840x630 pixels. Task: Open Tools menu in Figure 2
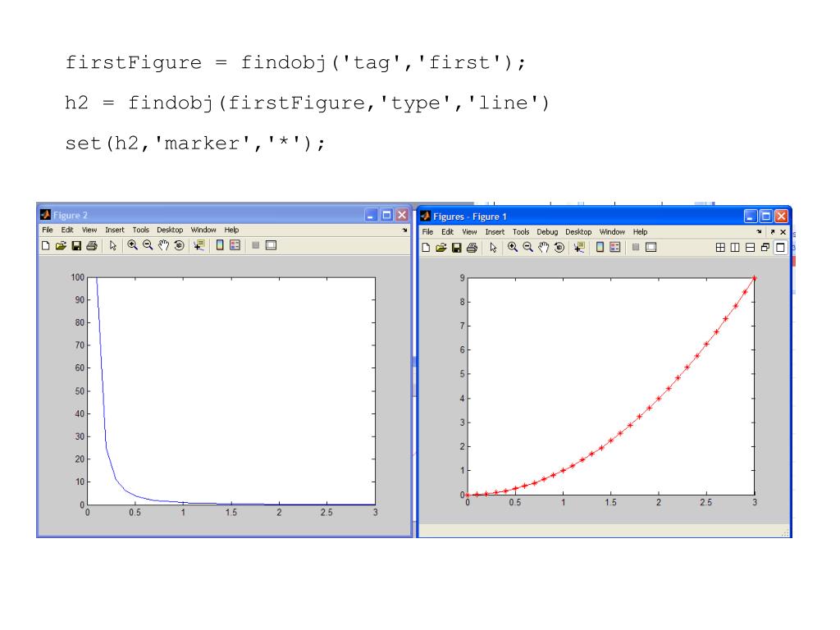141,230
